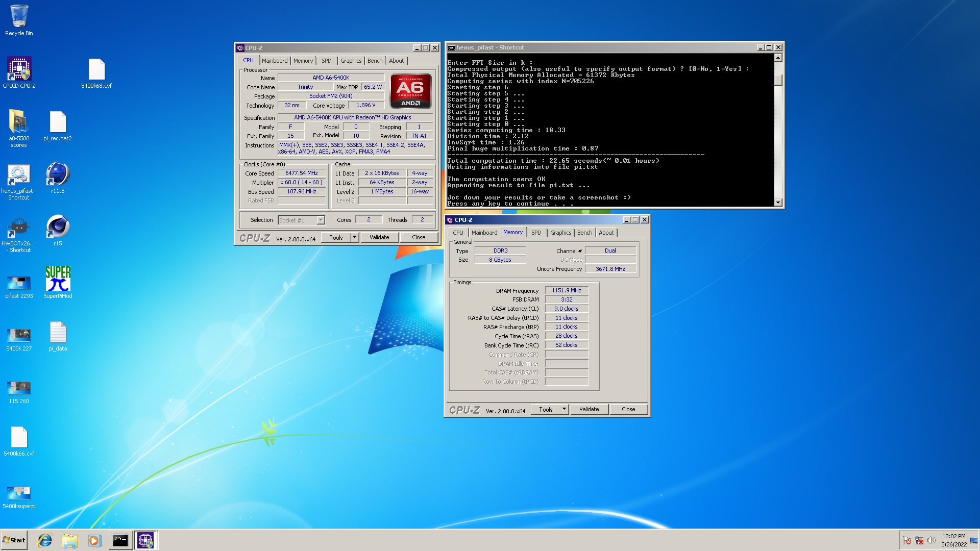Open Windows Media Player from the taskbar
This screenshot has height=551, width=980.
[94, 540]
